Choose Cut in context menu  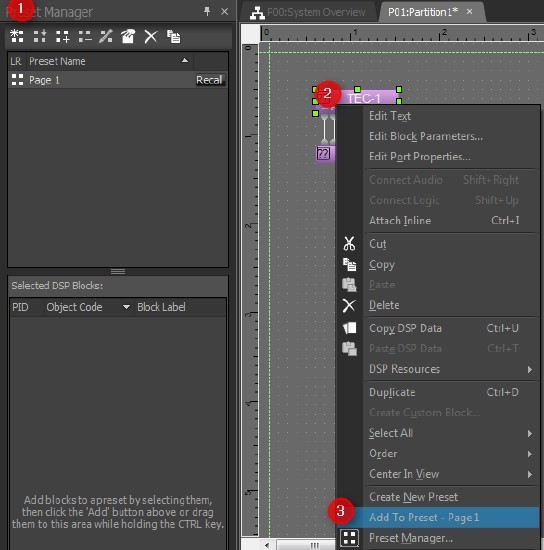[x=438, y=244]
